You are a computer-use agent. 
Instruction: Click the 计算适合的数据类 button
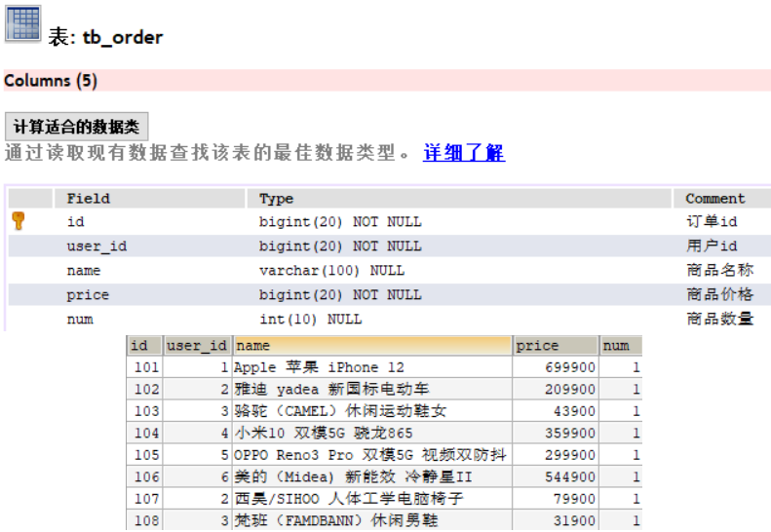tap(76, 127)
